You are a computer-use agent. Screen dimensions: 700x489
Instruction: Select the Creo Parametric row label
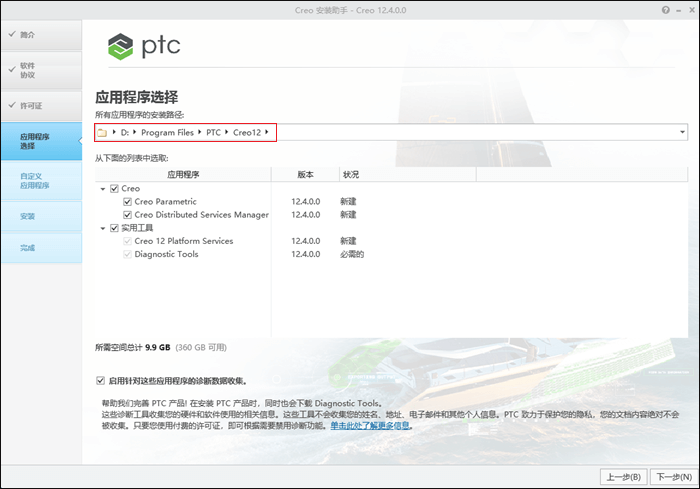[x=165, y=201]
